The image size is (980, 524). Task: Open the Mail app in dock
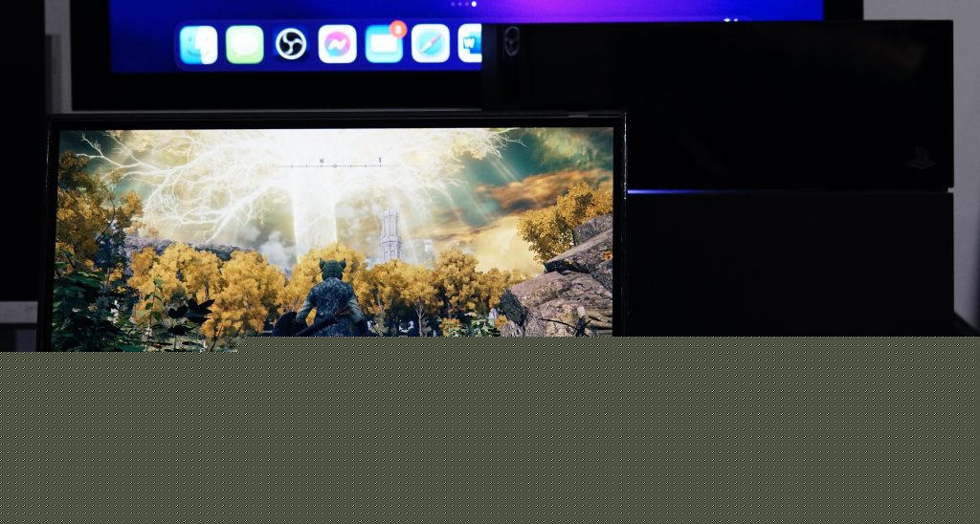[384, 46]
